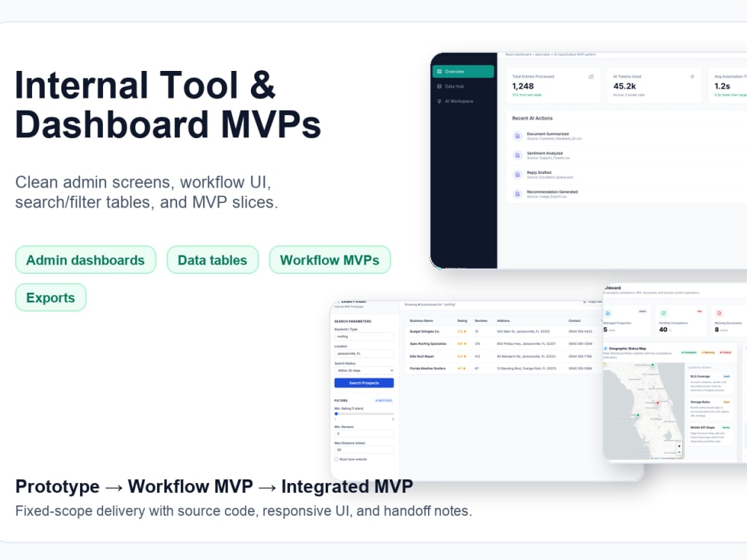Click the Budget Shingles Co. table row name
This screenshot has width=747, height=560.
click(424, 332)
